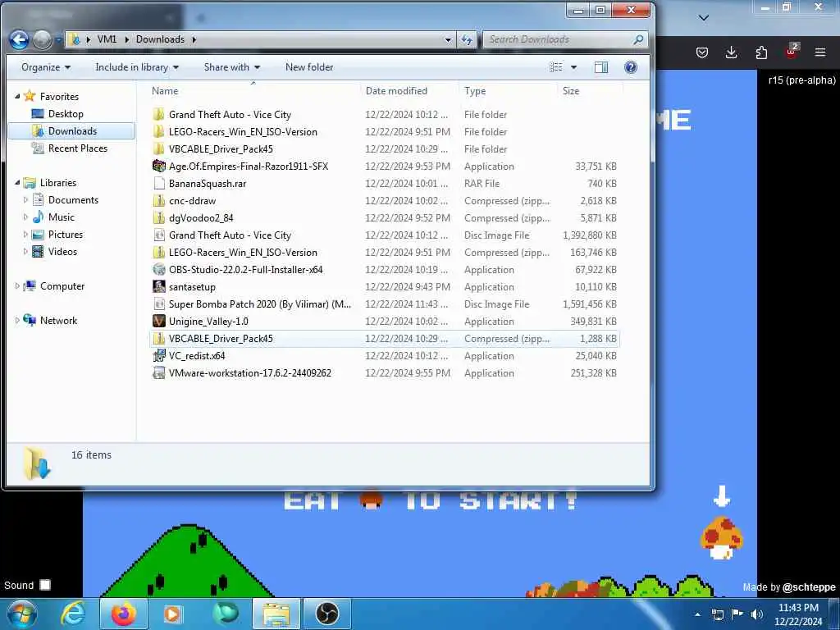Switch to Firefox in taskbar
Screen dimensions: 840x630
point(124,614)
